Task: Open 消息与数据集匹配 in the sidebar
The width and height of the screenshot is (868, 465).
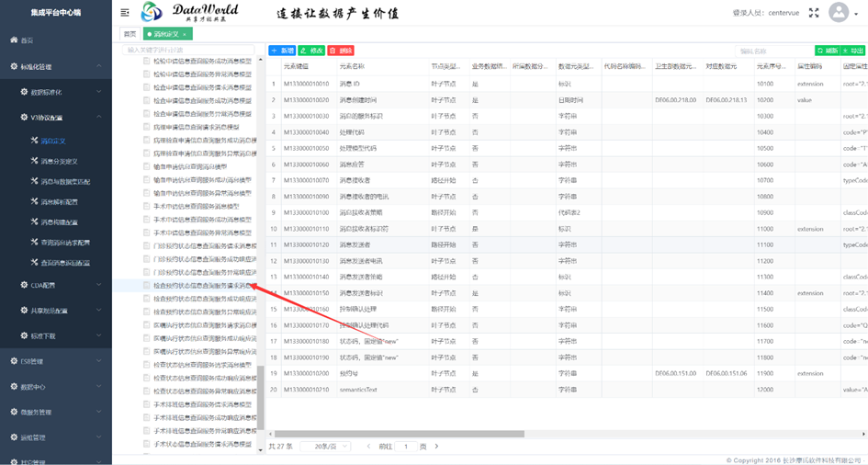Action: coord(65,182)
